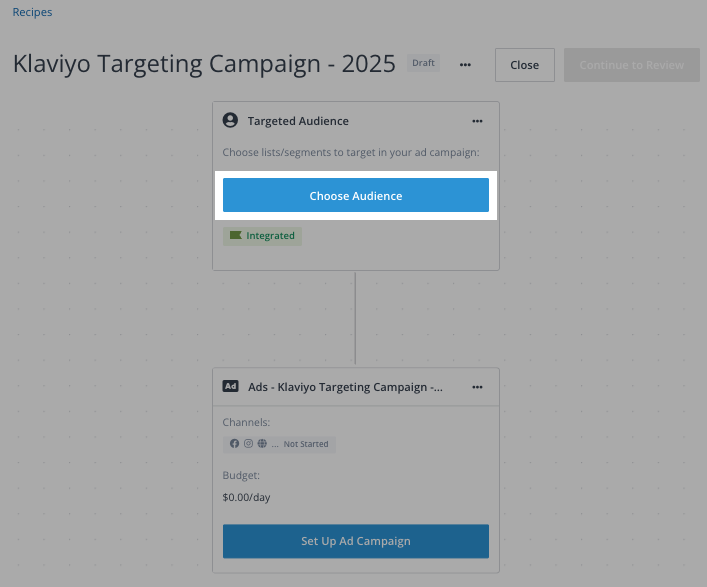Open the campaign title more-options menu
Viewport: 707px width, 587px height.
coord(465,65)
